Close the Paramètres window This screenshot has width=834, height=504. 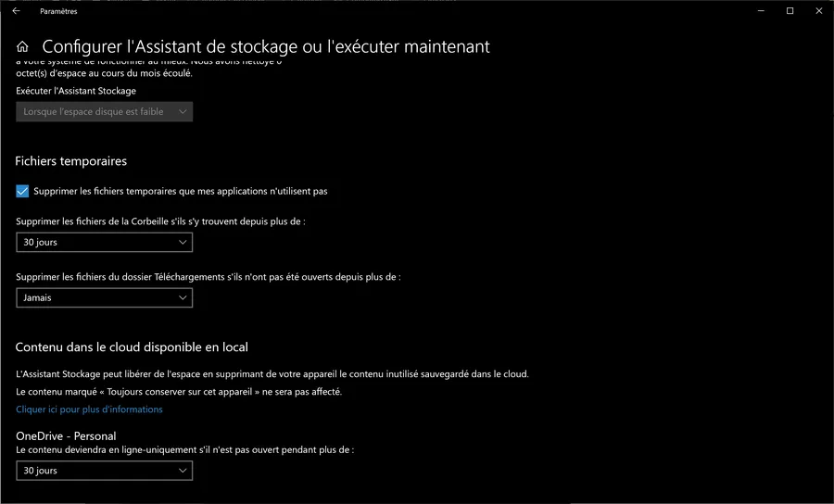pyautogui.click(x=819, y=10)
